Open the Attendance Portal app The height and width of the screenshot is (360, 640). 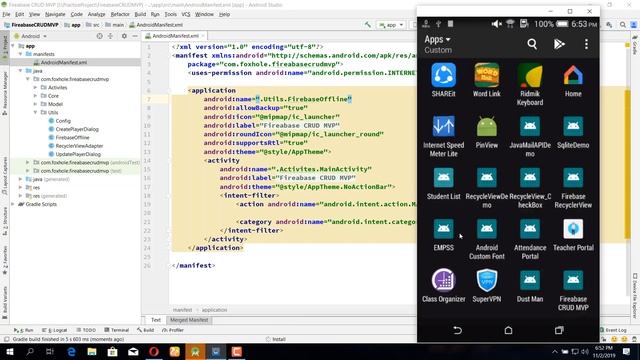[530, 229]
